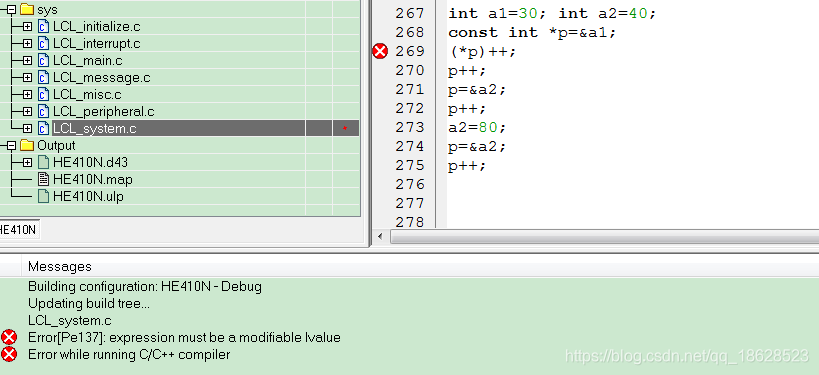The image size is (819, 375).
Task: Click the Pe137 error icon in Messages
Action: (9, 337)
